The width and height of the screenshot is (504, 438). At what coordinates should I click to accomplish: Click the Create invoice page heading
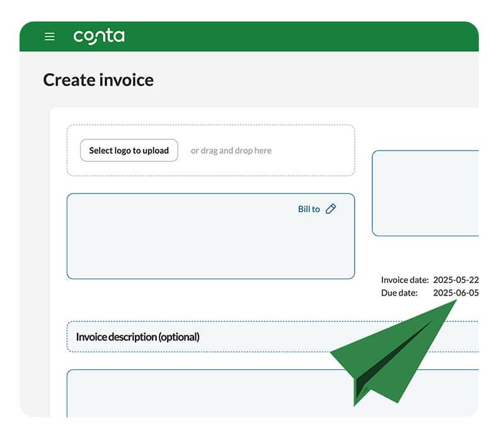(x=98, y=80)
